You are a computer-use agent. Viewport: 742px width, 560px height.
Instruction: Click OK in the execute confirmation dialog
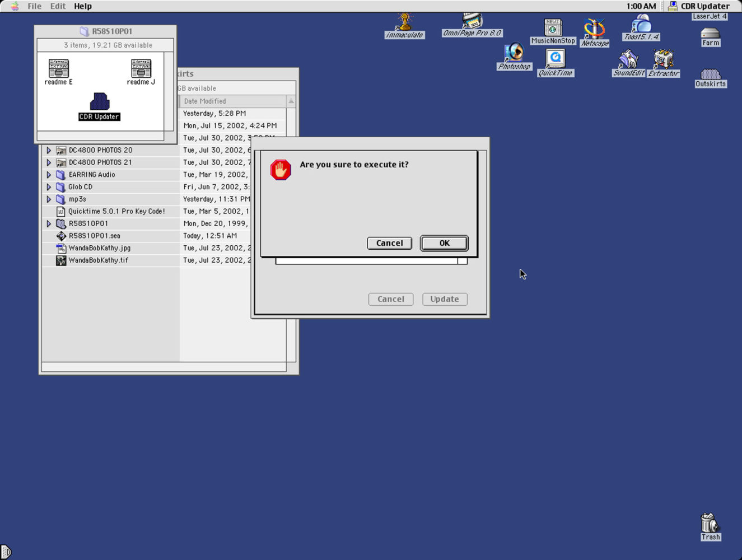pos(444,243)
